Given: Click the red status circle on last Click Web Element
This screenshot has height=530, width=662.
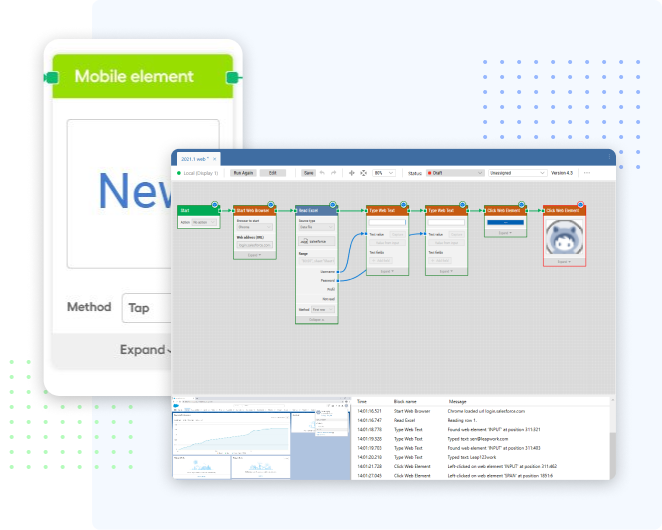Looking at the screenshot, I should pyautogui.click(x=581, y=205).
